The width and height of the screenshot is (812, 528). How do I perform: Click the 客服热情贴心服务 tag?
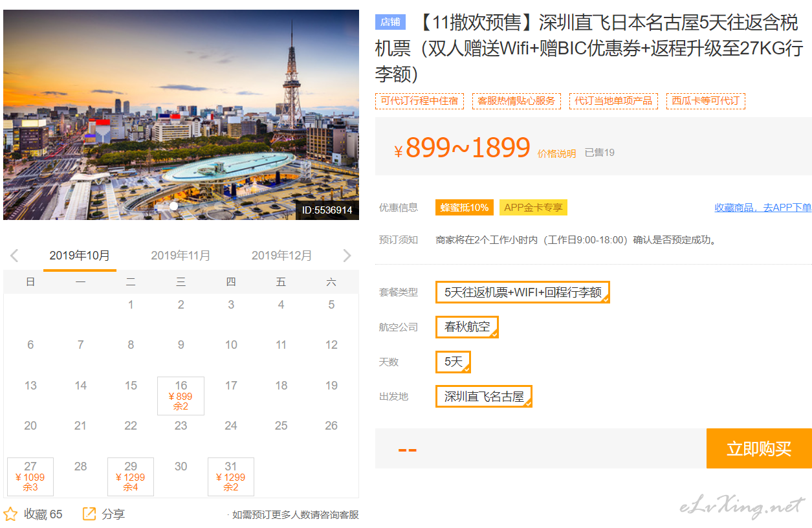pos(516,101)
